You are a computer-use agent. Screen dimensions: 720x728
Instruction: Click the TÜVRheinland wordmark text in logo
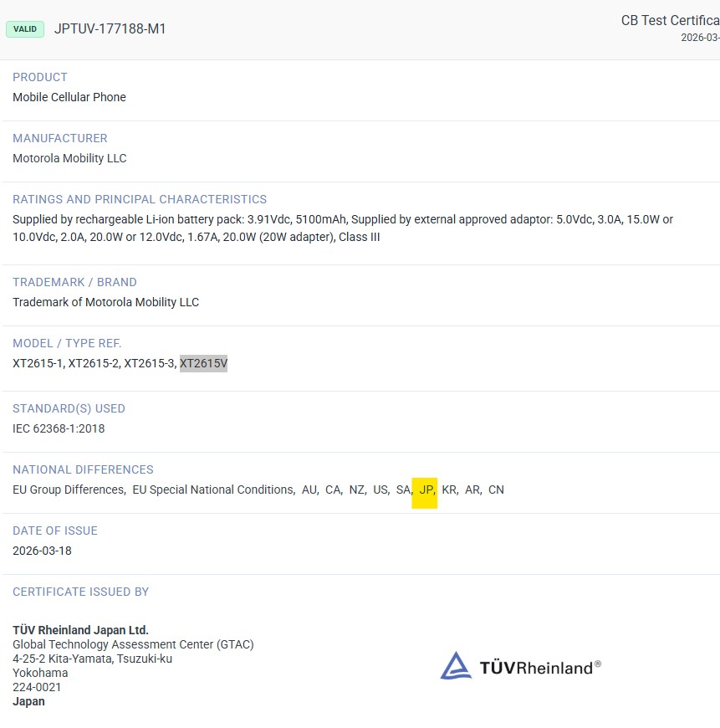539,667
